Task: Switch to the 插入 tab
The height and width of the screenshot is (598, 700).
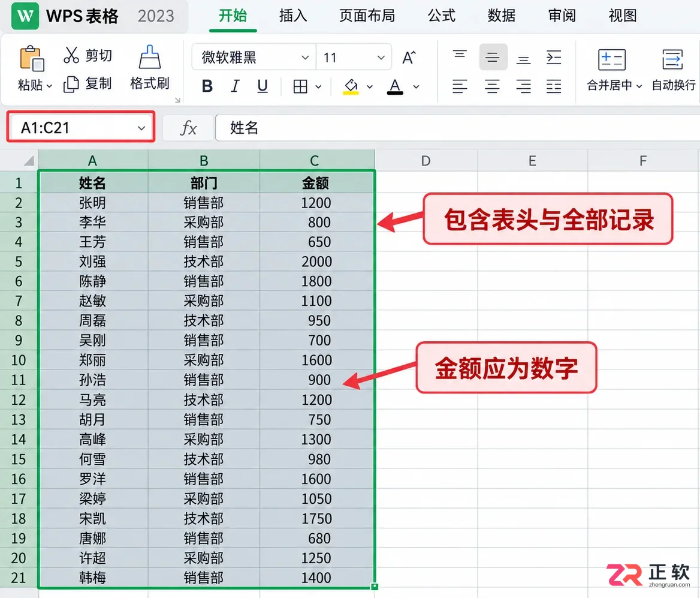Action: (293, 16)
